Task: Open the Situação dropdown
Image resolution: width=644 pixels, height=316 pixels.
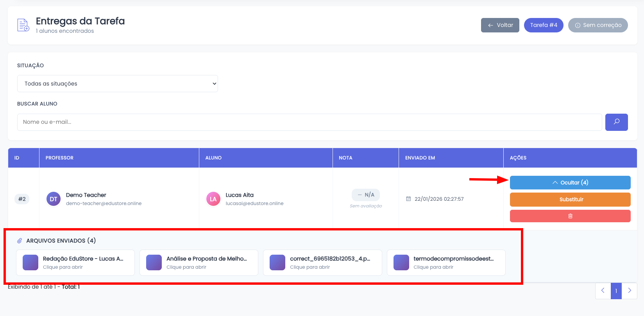Action: point(117,84)
